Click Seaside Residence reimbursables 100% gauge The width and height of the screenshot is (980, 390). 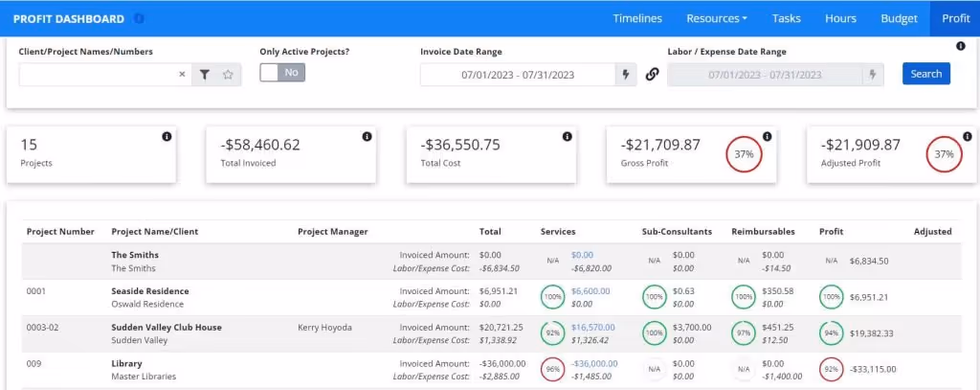tap(743, 297)
